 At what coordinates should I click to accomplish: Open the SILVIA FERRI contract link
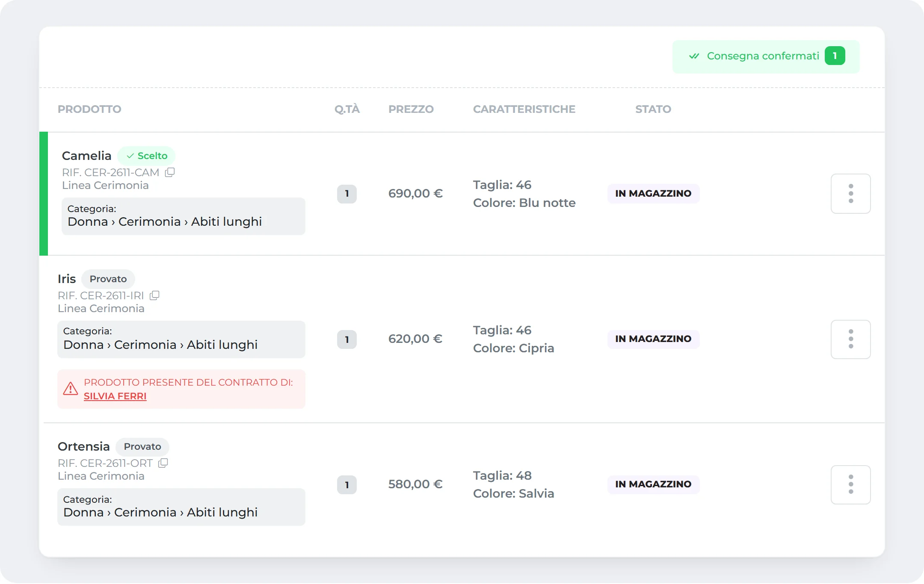(x=115, y=396)
